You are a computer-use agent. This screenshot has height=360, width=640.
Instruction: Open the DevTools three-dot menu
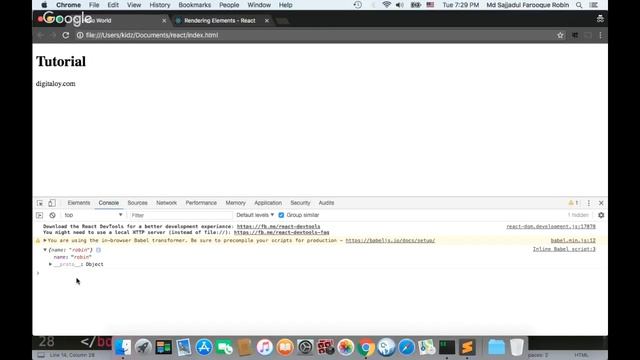click(x=589, y=203)
